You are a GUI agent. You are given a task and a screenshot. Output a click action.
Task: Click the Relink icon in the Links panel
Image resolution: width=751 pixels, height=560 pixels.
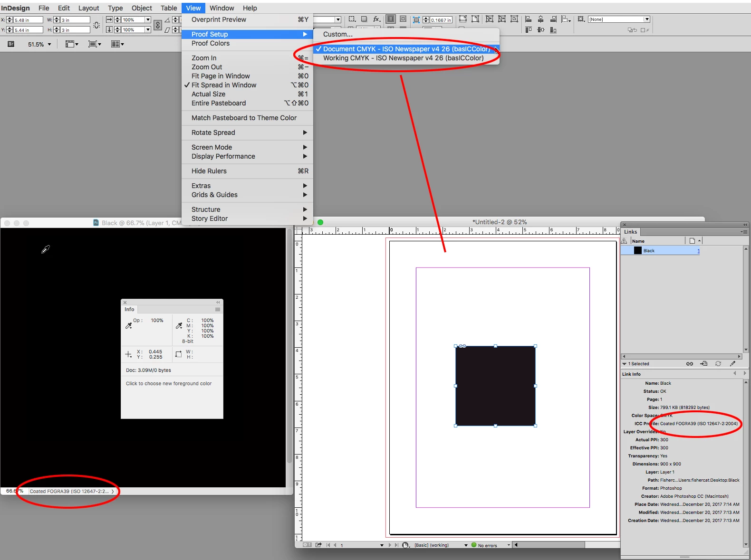point(689,364)
